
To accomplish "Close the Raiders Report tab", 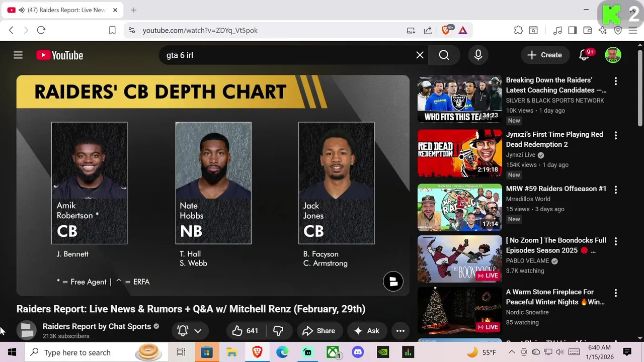I will [x=115, y=10].
